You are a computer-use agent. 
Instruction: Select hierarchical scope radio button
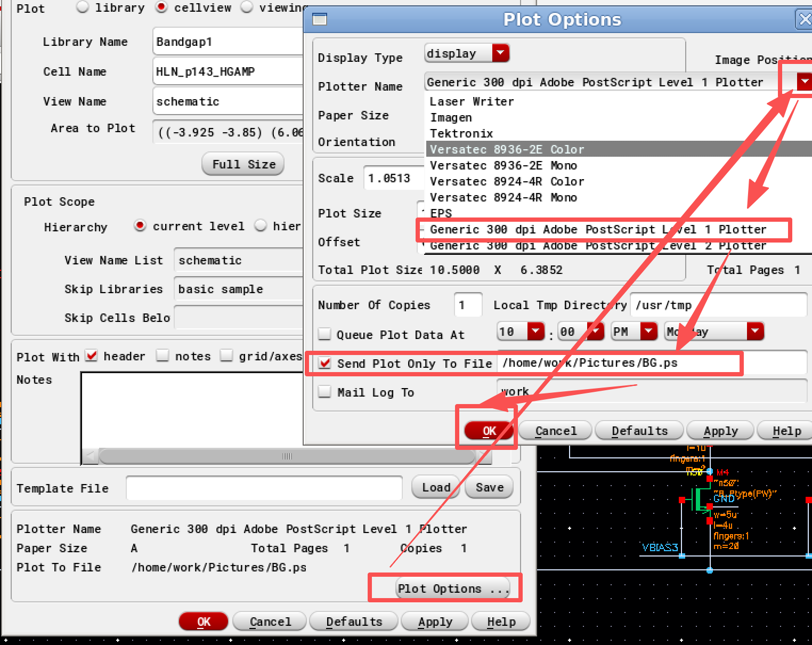(x=261, y=225)
